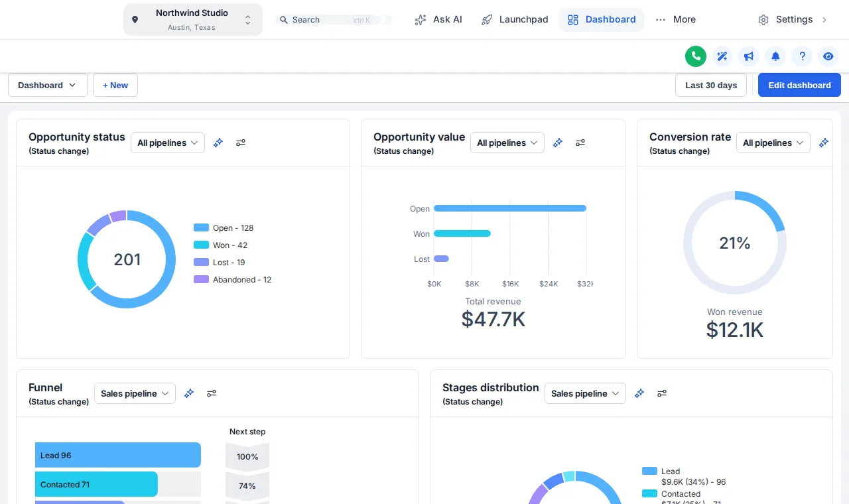This screenshot has width=849, height=504.
Task: Toggle the Won - 42 legend entry
Action: [x=221, y=245]
